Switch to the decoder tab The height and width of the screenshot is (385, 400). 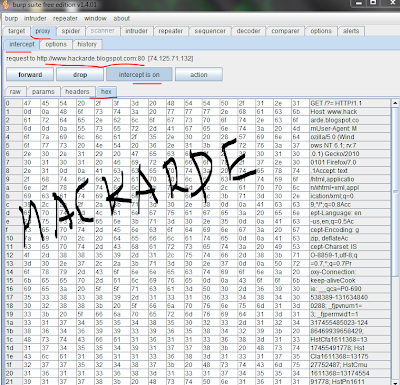coord(248,31)
